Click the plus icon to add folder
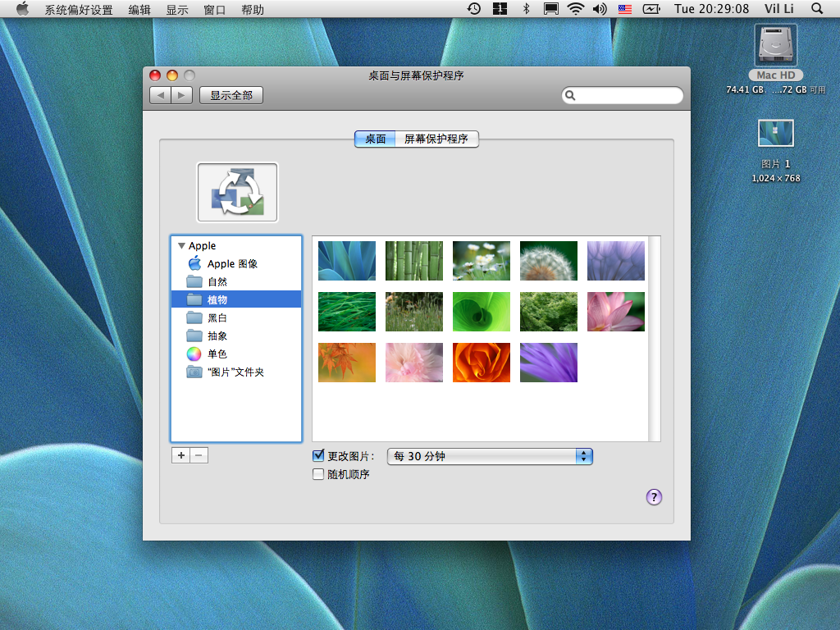840x630 pixels. click(180, 455)
